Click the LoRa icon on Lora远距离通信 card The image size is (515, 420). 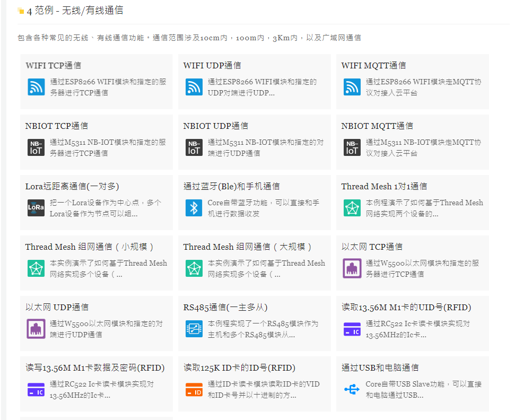coord(35,208)
